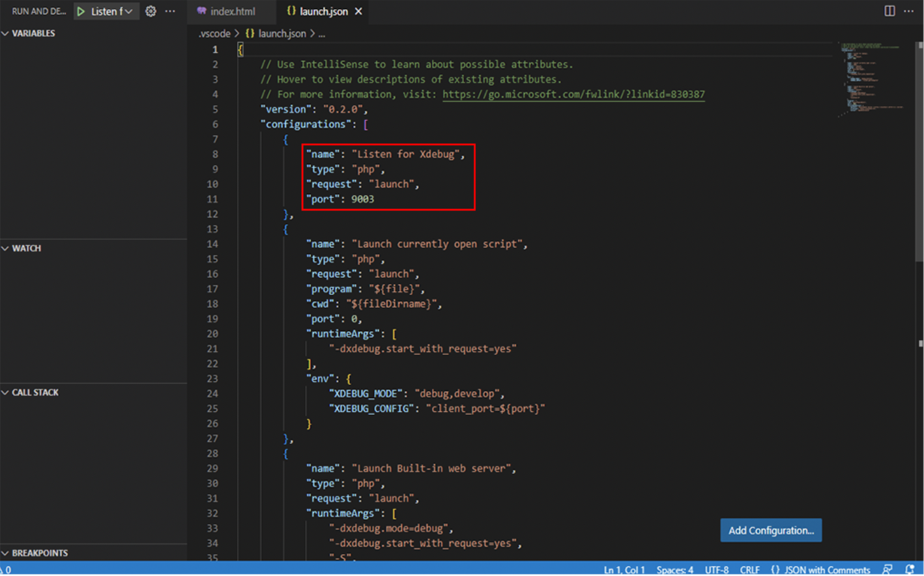Change line endings via CRLF
Image resolution: width=924 pixels, height=576 pixels.
[749, 569]
